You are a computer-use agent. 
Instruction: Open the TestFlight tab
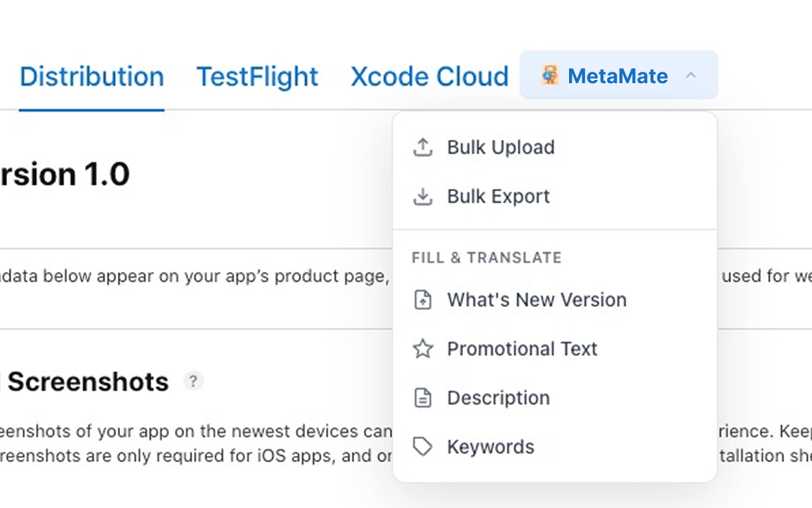(258, 76)
